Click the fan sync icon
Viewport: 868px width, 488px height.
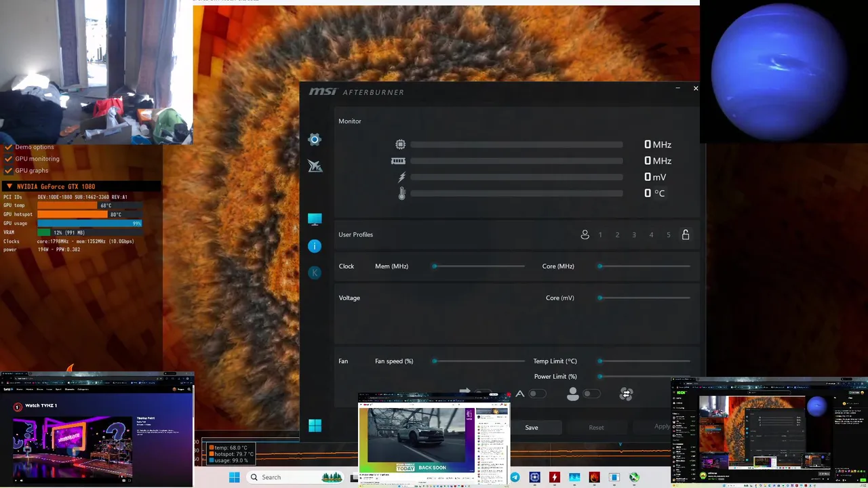(x=626, y=394)
